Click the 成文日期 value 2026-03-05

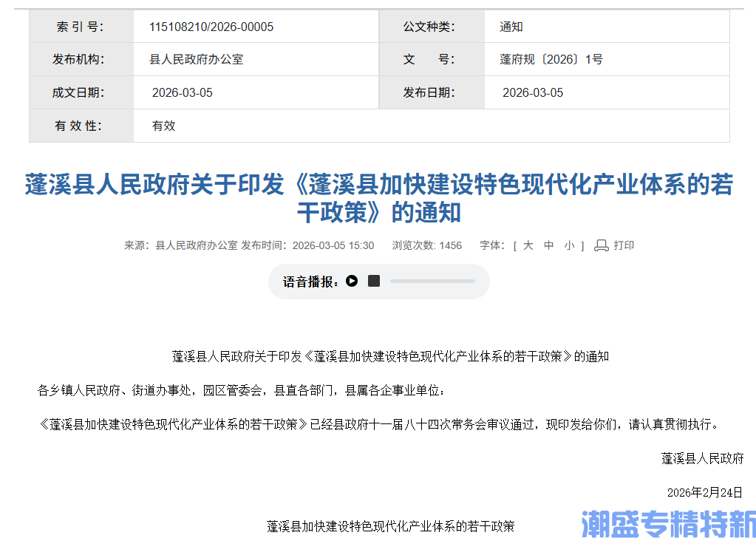point(183,92)
